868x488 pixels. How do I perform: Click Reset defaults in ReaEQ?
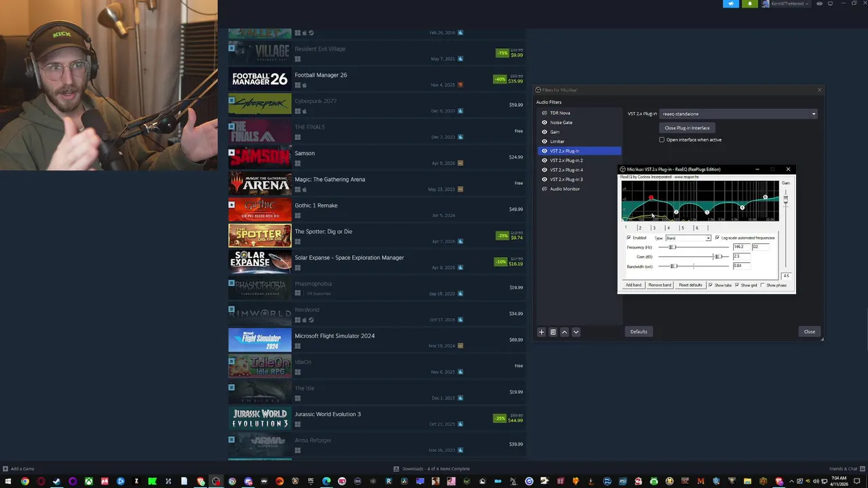[x=690, y=285]
